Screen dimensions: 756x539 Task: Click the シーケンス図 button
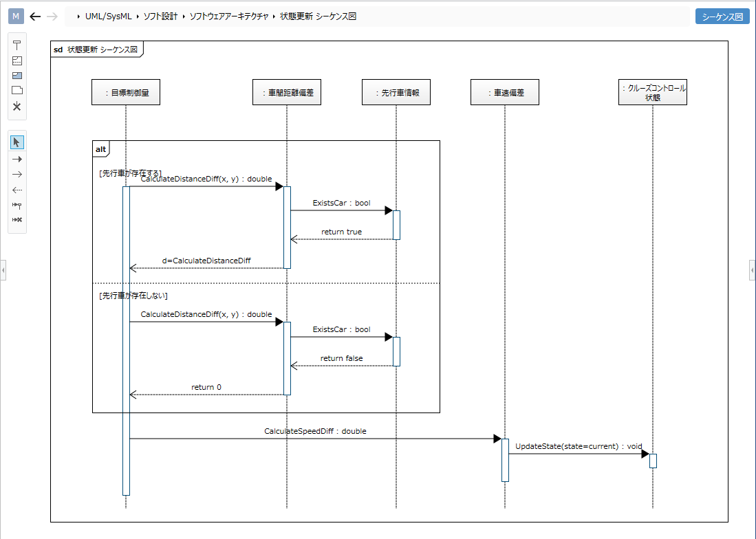click(x=722, y=16)
